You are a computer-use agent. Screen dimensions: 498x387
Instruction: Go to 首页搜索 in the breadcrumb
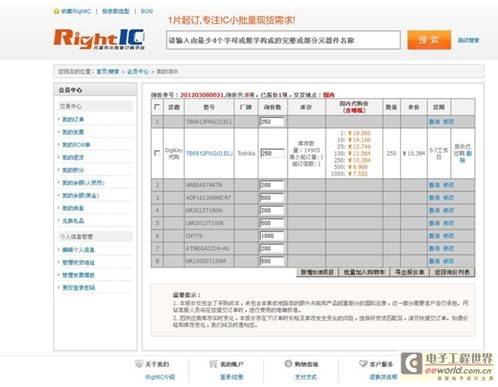click(x=108, y=72)
